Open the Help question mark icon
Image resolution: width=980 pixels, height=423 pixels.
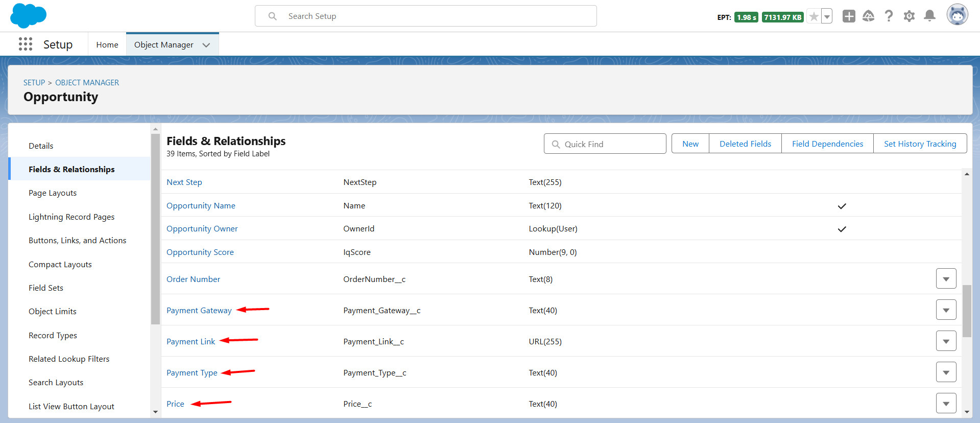point(889,16)
